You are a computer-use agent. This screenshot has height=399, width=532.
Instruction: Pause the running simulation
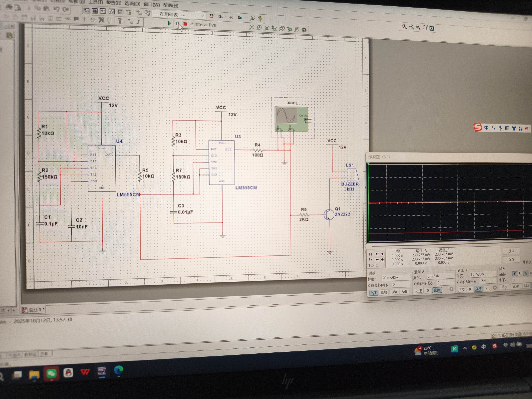[177, 24]
